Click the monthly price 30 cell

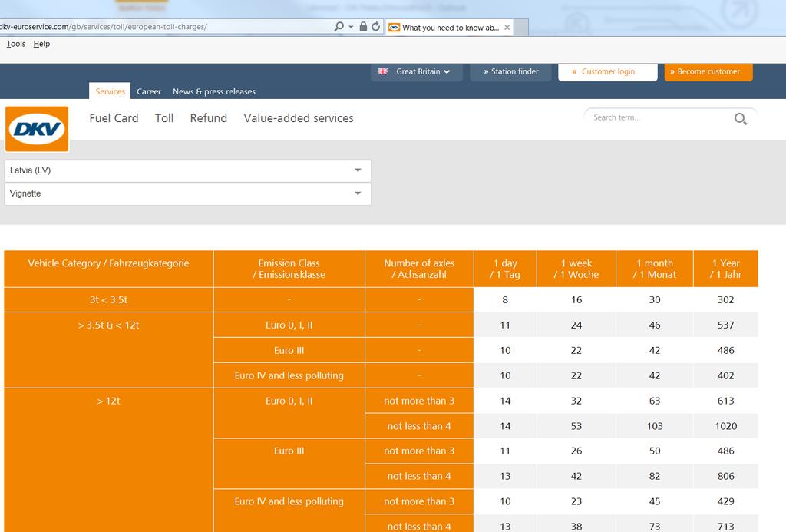pyautogui.click(x=655, y=300)
